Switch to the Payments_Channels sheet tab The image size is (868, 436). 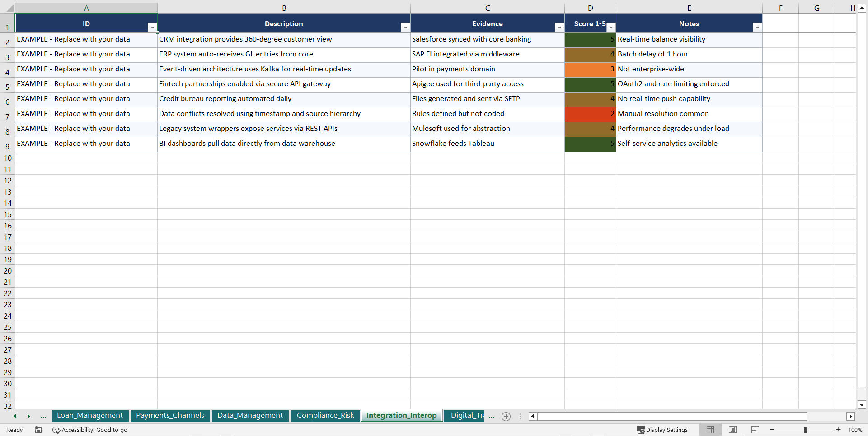[170, 416]
